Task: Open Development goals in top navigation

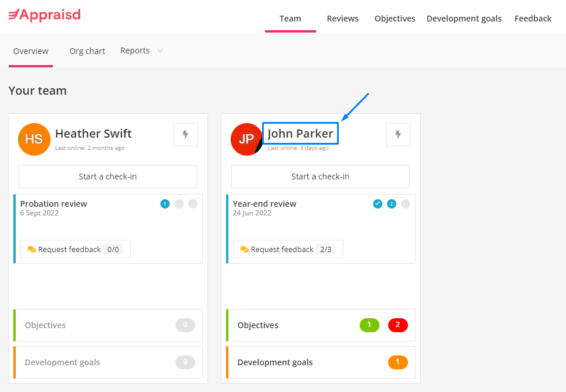Action: pyautogui.click(x=464, y=19)
